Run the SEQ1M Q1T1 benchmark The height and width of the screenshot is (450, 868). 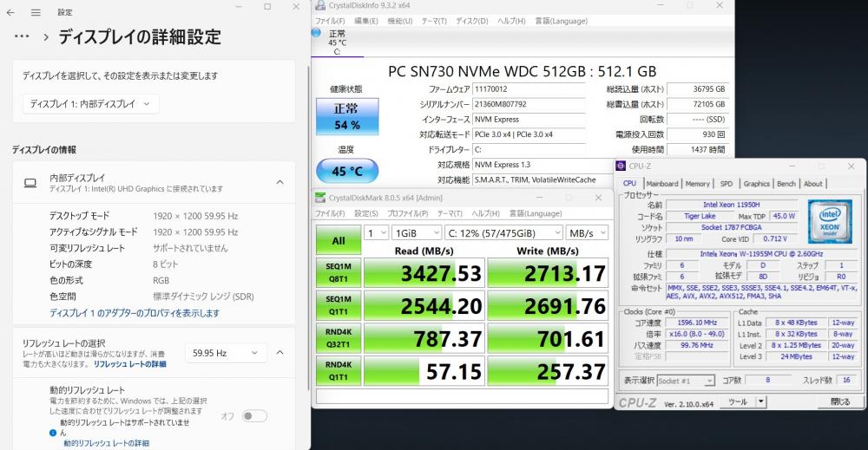pyautogui.click(x=339, y=305)
